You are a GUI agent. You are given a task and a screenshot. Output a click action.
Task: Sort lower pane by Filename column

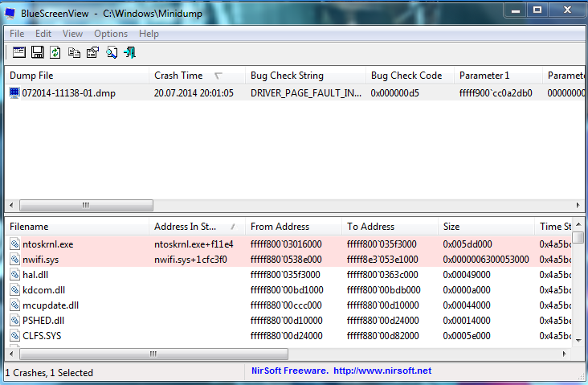[76, 227]
